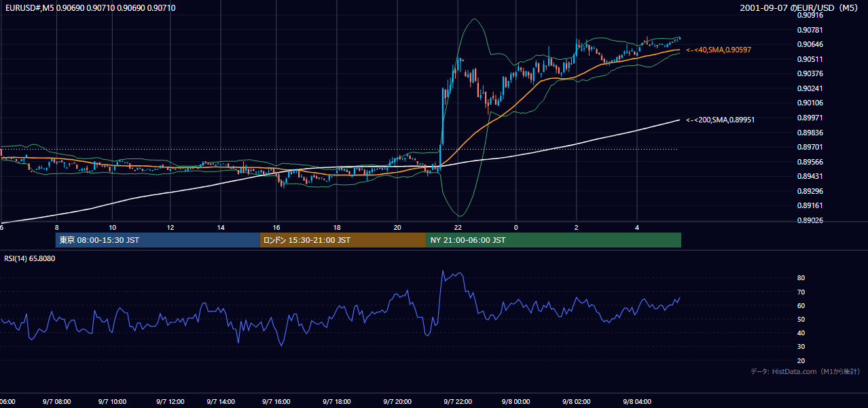
Task: Click price axis label 0.90376
Action: (809, 73)
